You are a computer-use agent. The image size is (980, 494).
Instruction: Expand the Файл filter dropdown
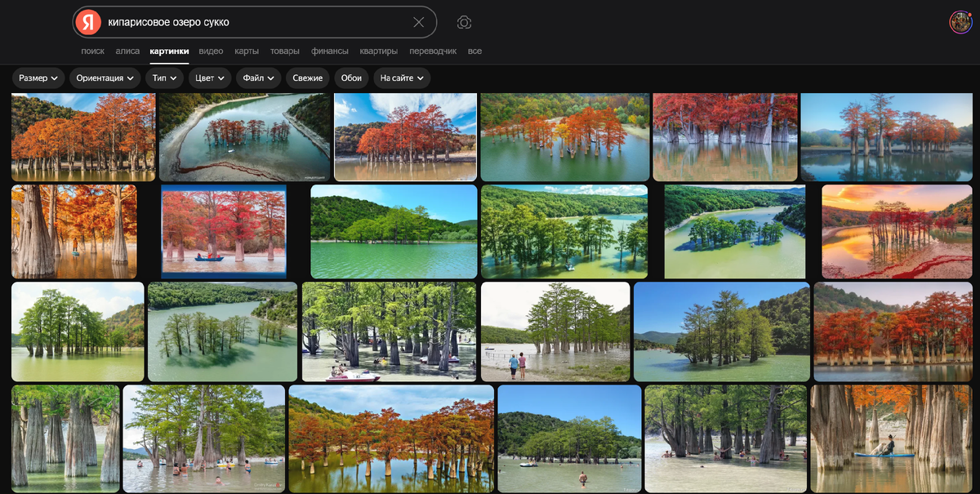click(259, 78)
